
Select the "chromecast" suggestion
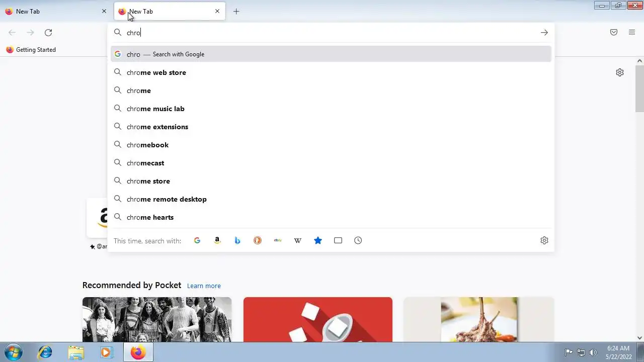331,163
